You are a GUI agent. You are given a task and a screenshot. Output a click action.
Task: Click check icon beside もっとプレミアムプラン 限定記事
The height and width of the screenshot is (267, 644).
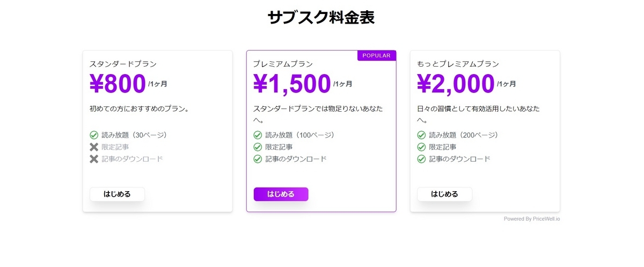click(x=421, y=147)
